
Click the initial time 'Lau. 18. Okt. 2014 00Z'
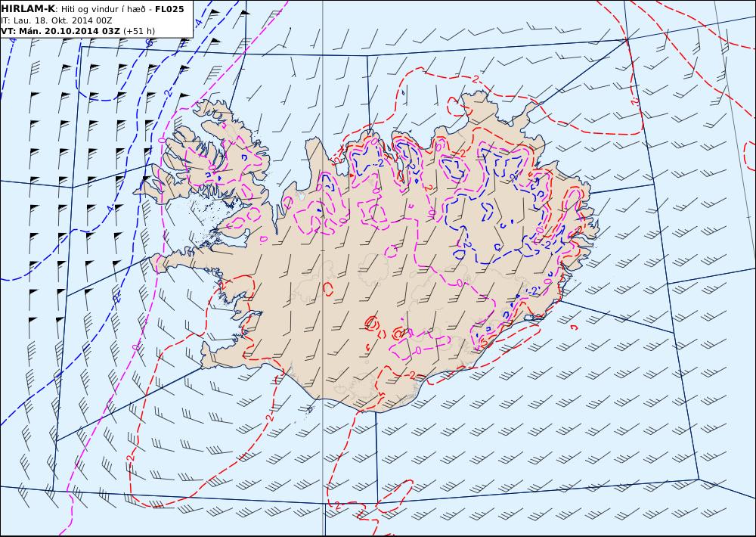(63, 20)
